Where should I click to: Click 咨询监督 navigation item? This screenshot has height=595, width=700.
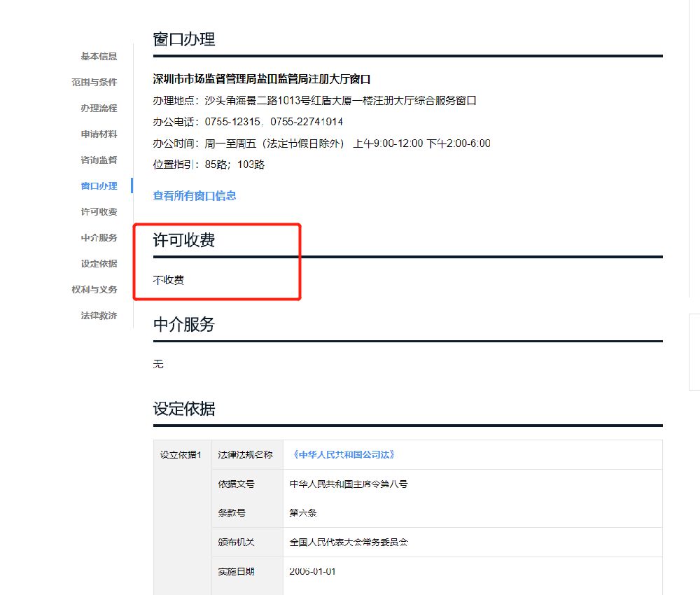tap(99, 160)
